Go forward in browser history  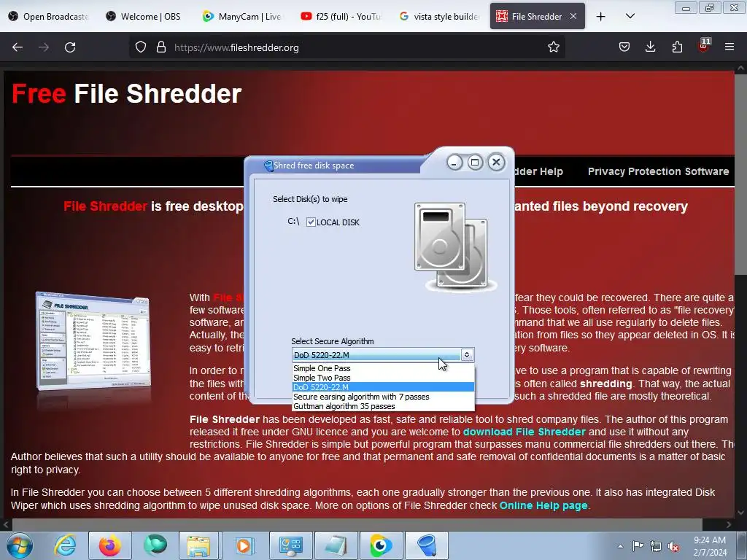click(44, 47)
